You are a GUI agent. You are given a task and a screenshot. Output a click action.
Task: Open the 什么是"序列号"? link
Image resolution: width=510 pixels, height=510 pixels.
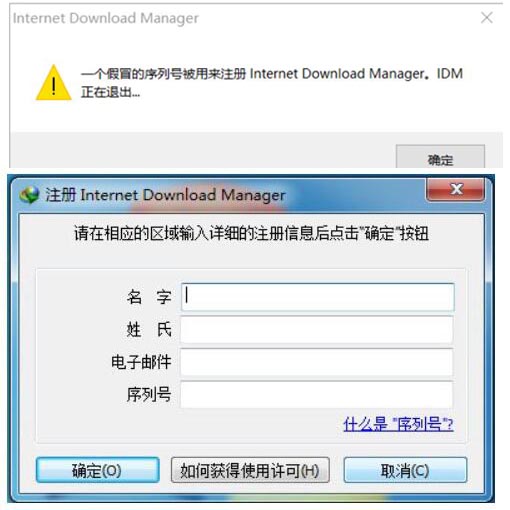(398, 424)
